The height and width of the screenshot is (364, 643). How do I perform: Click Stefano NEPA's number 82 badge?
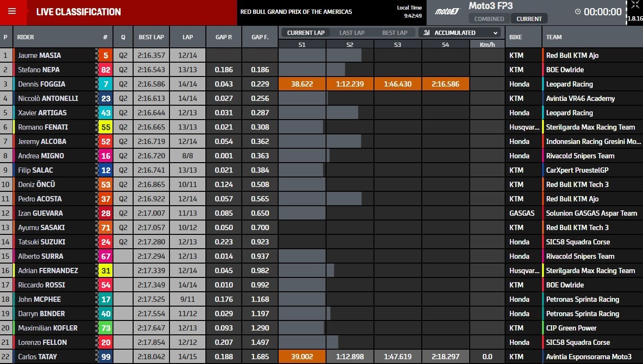(105, 69)
